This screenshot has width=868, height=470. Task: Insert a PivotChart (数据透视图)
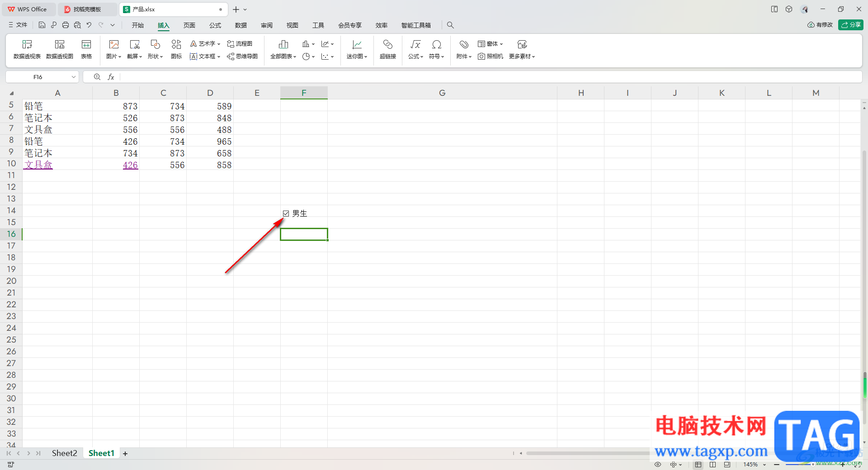point(60,49)
